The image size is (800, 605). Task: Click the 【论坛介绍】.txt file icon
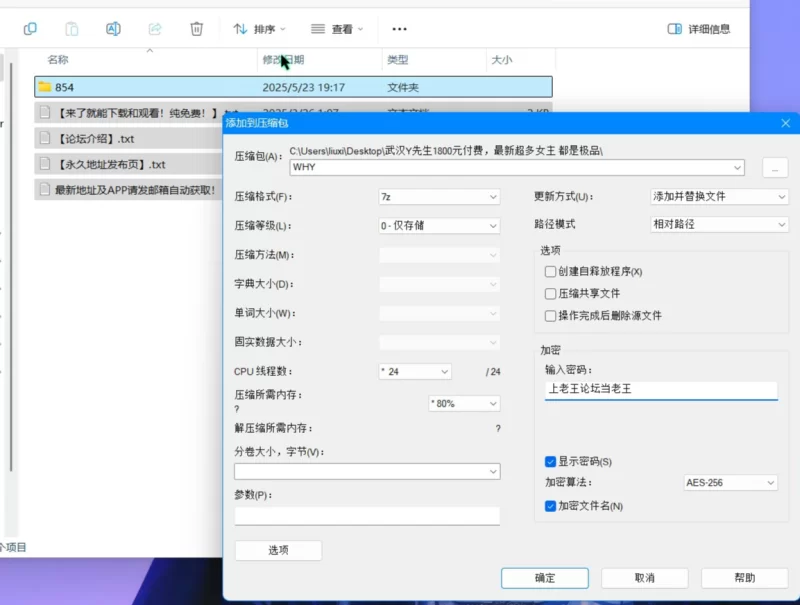(x=45, y=138)
